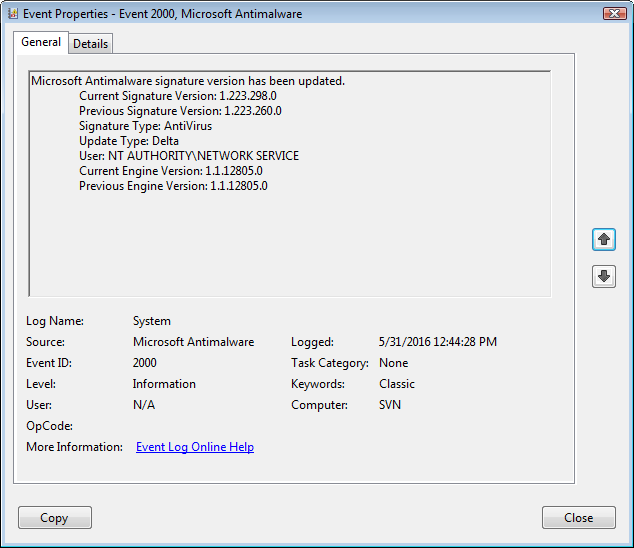Click the Task Category value None

click(393, 363)
